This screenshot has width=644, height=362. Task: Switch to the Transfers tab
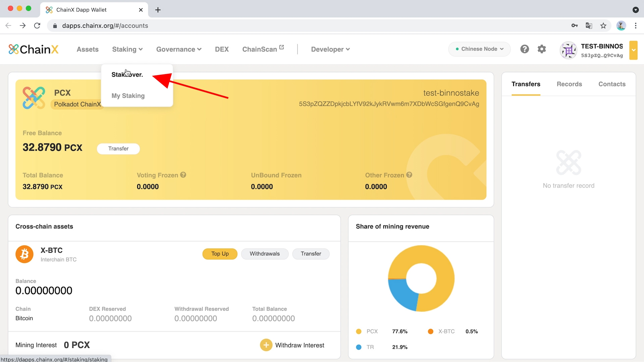526,84
